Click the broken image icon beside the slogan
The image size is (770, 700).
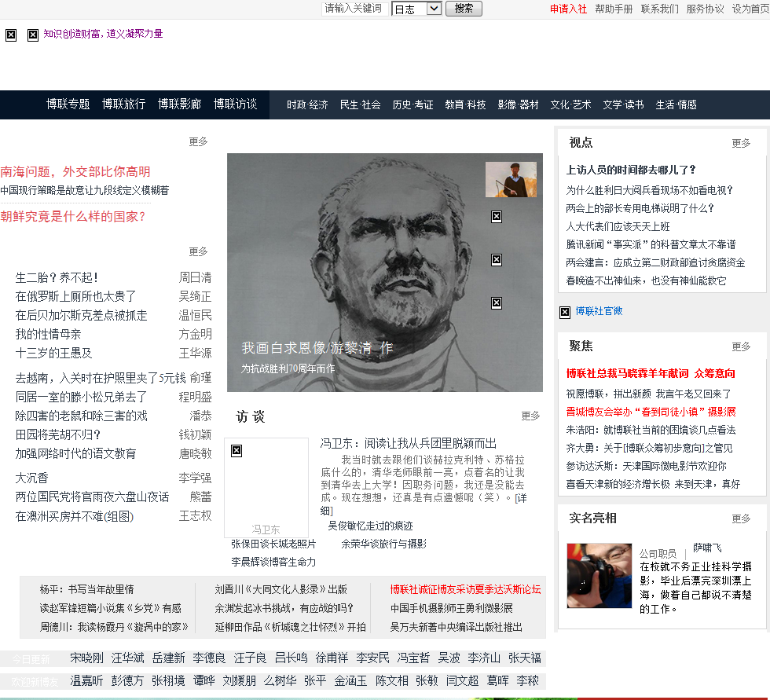(x=33, y=35)
